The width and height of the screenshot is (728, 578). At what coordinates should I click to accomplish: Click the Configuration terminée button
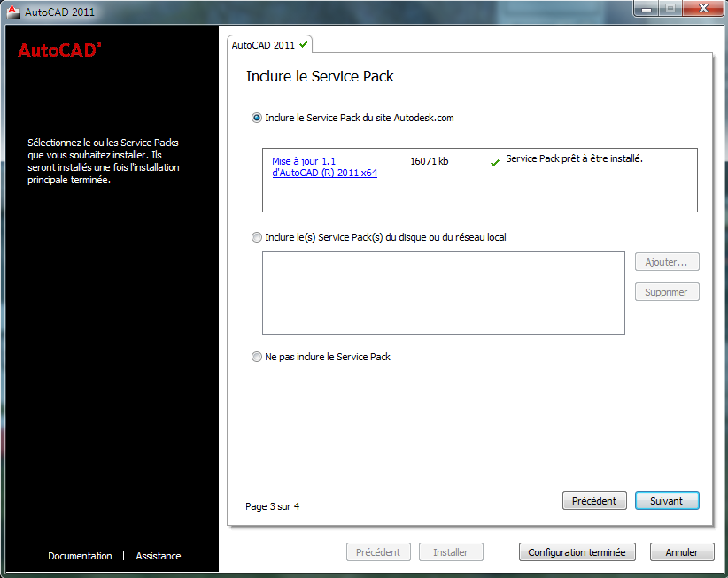[577, 552]
